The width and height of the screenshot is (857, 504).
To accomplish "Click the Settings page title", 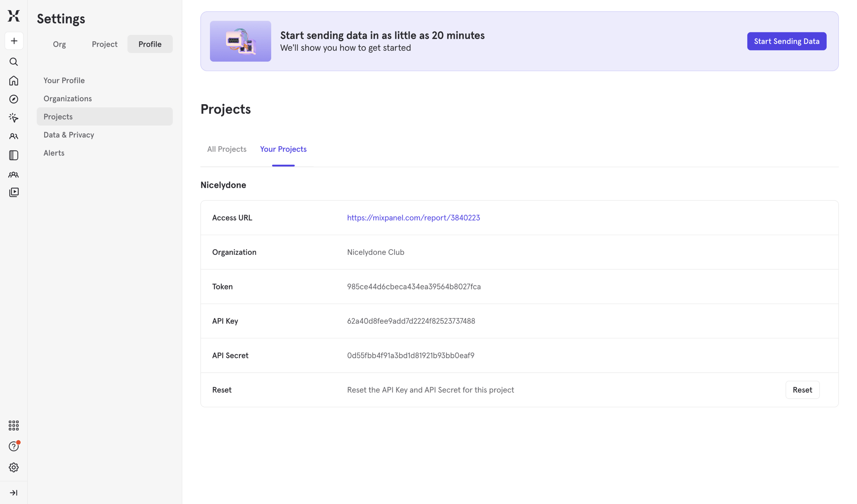I will (61, 19).
